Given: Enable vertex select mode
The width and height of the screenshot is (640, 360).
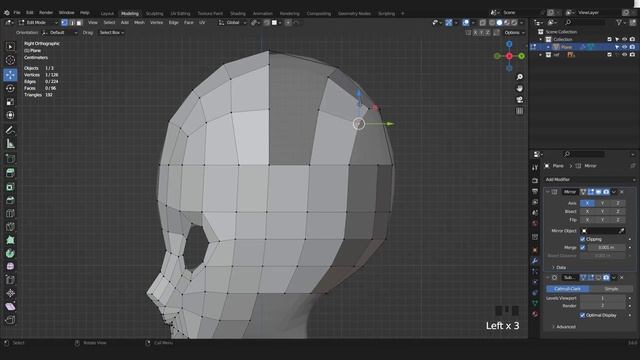Looking at the screenshot, I should pyautogui.click(x=64, y=22).
